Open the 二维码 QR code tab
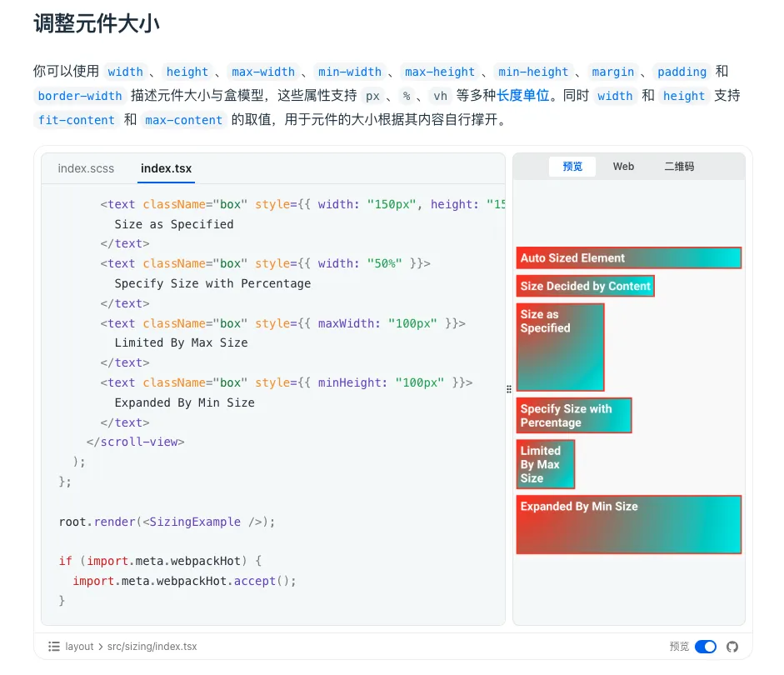This screenshot has width=784, height=675. coord(679,167)
